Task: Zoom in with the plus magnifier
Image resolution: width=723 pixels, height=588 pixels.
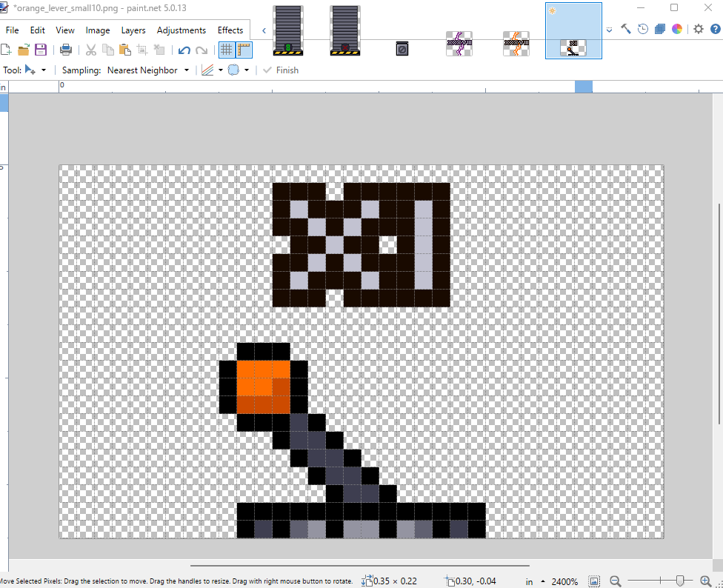Action: pyautogui.click(x=705, y=581)
